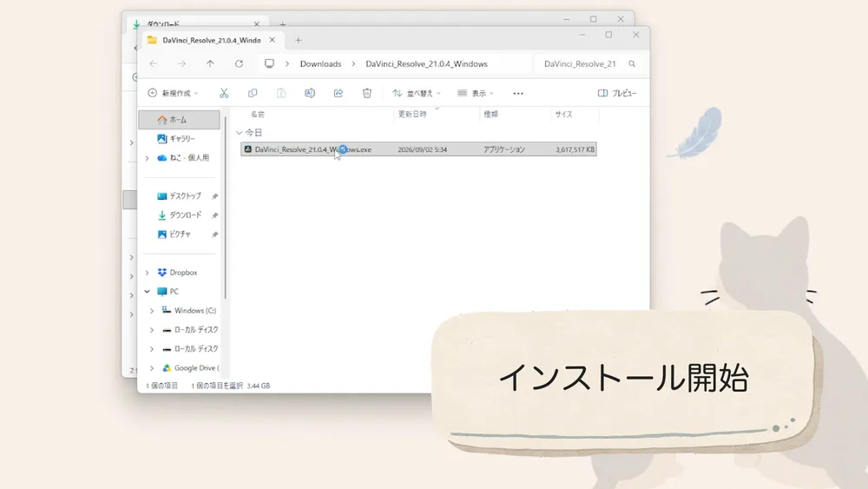Open デスクトップ quick access folder
The width and height of the screenshot is (868, 489).
[x=184, y=196]
